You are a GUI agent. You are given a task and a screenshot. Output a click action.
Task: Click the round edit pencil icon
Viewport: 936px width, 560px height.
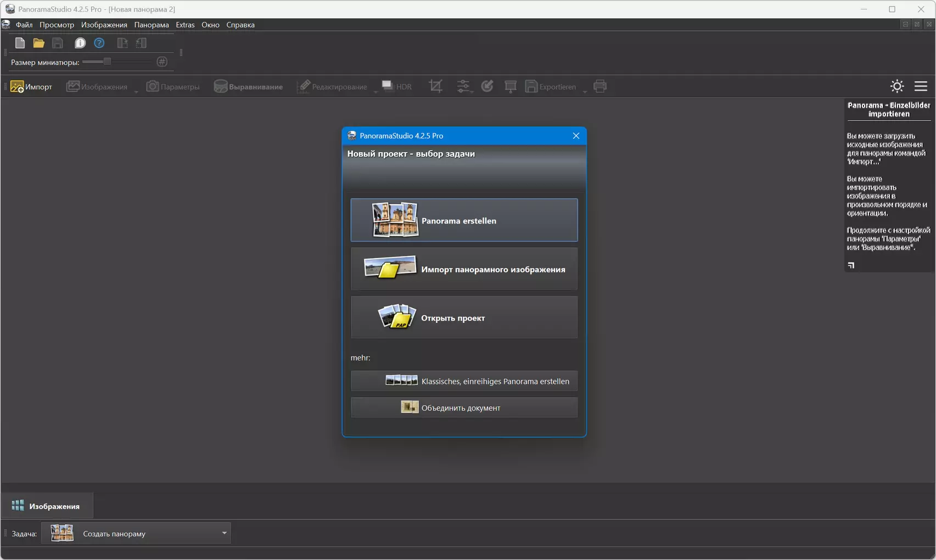487,86
